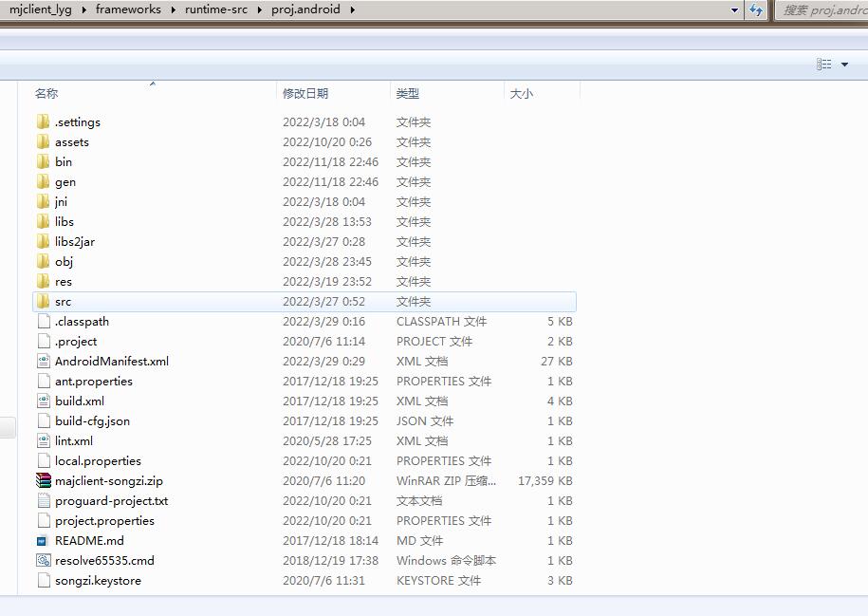Click the .project file icon

44,342
